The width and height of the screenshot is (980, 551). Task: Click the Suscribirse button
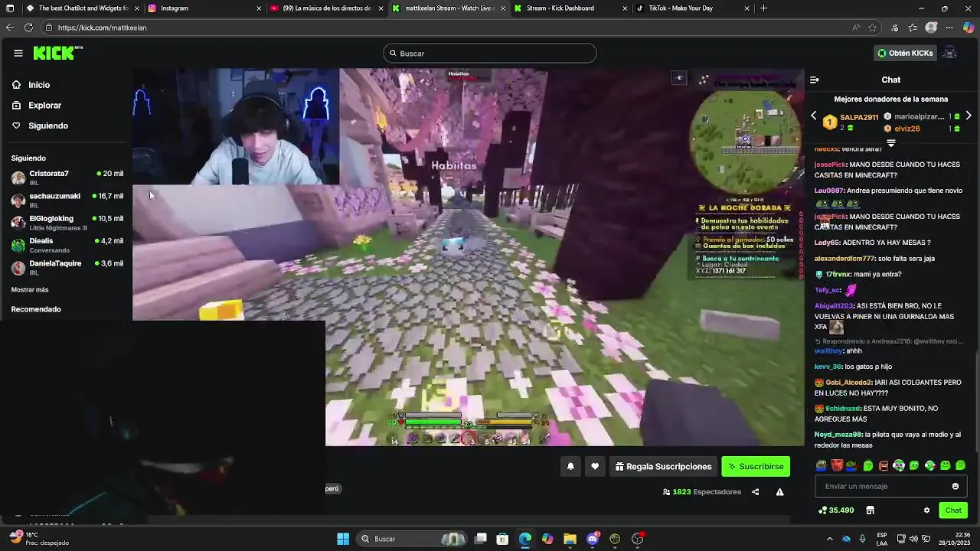pyautogui.click(x=756, y=466)
